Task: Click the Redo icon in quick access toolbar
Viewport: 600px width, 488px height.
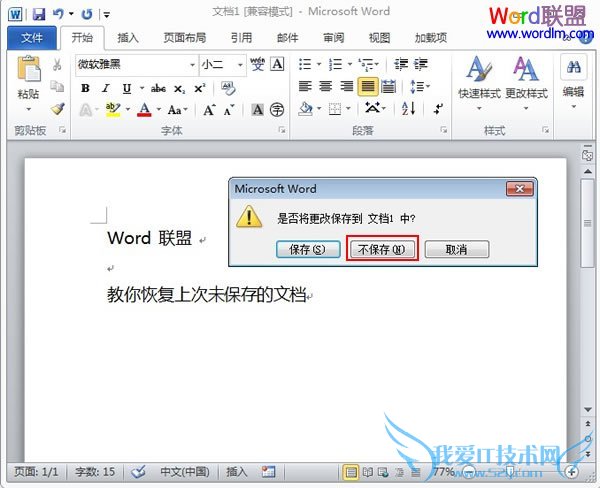Action: [87, 15]
